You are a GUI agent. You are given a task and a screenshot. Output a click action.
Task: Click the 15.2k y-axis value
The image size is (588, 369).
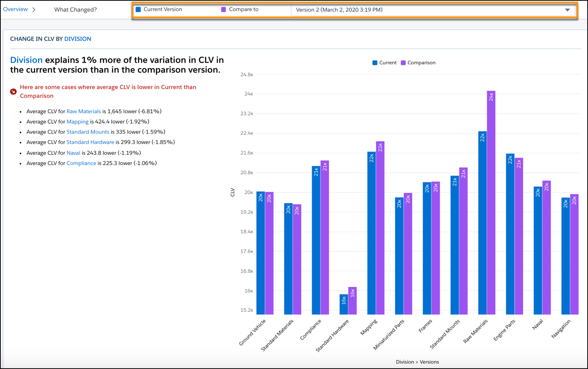click(x=247, y=310)
